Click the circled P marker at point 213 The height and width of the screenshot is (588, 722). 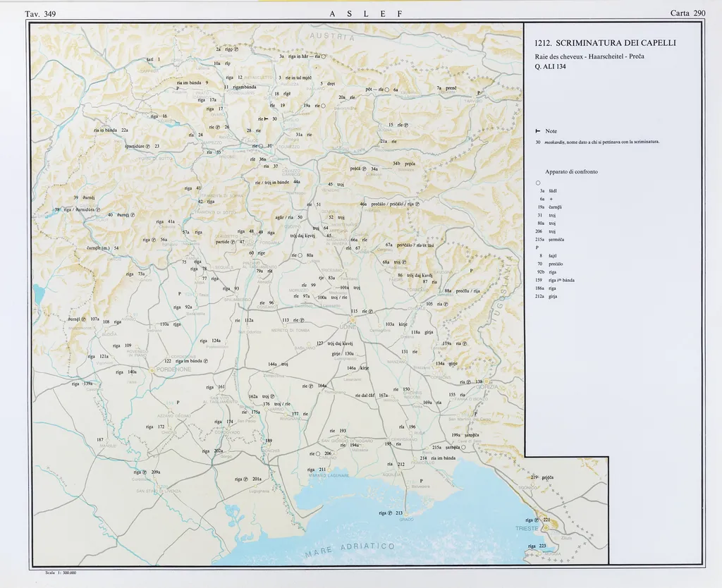389,513
